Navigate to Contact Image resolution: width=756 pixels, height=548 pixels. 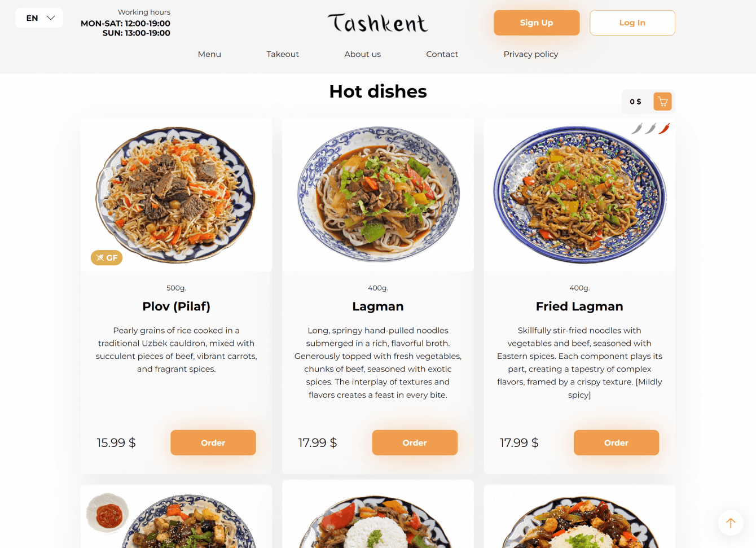tap(442, 54)
